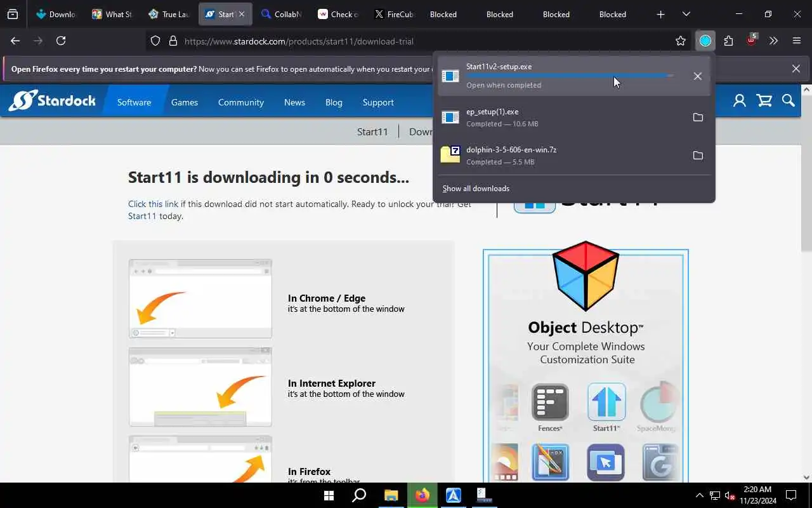The image size is (812, 508).
Task: Click Show all downloads
Action: click(x=476, y=189)
